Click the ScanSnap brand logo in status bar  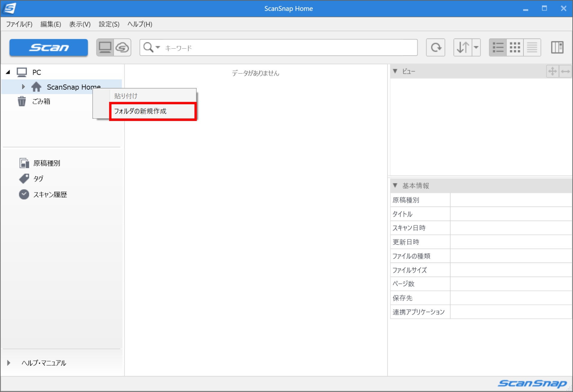(532, 383)
